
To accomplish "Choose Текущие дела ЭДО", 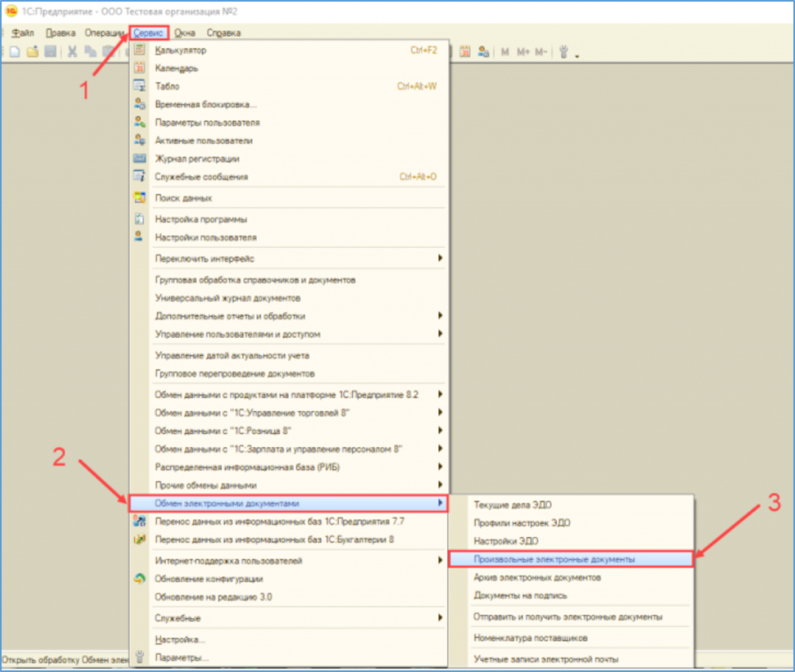I will (513, 505).
